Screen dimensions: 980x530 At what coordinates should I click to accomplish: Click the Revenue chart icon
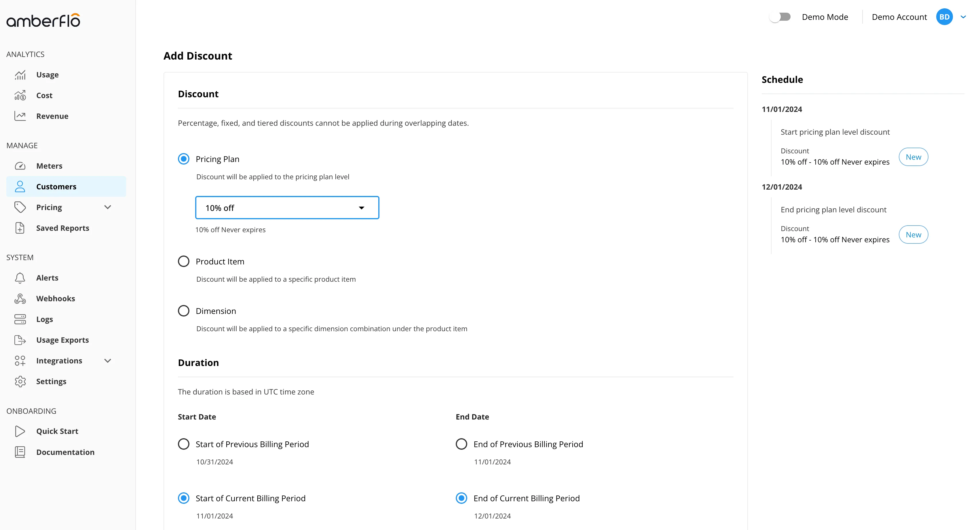20,116
